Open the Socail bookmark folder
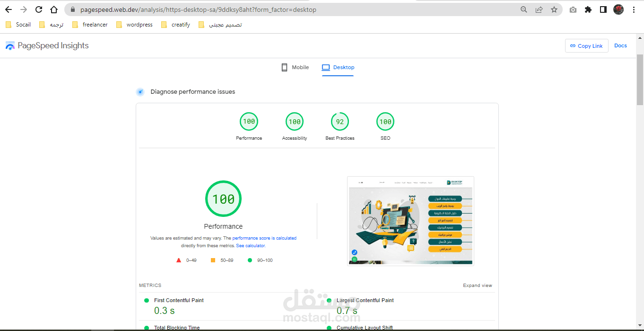644x331 pixels. pos(18,25)
